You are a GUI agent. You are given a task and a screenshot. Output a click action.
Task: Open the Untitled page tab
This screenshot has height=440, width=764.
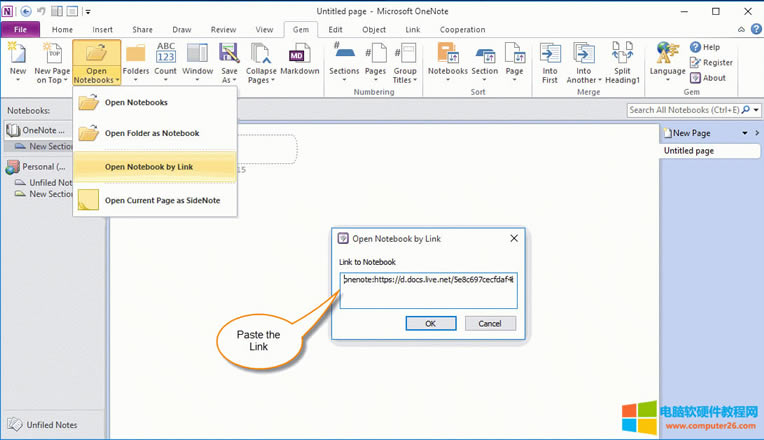point(710,151)
